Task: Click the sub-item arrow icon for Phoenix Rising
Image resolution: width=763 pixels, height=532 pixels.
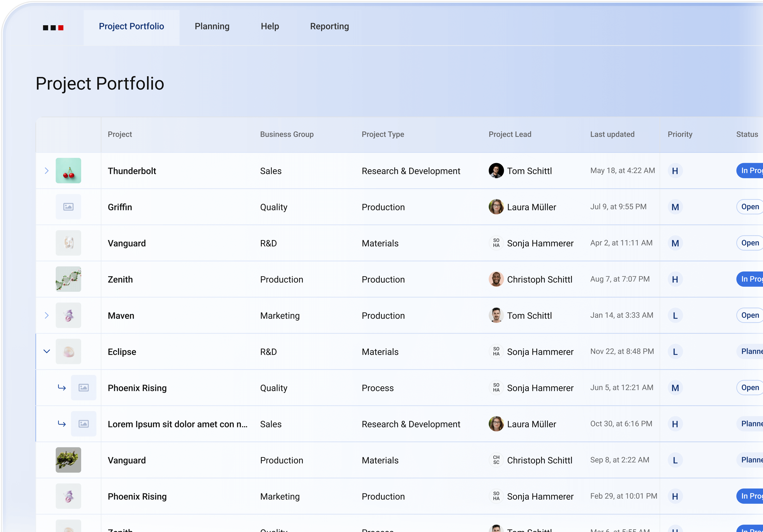Action: 62,387
